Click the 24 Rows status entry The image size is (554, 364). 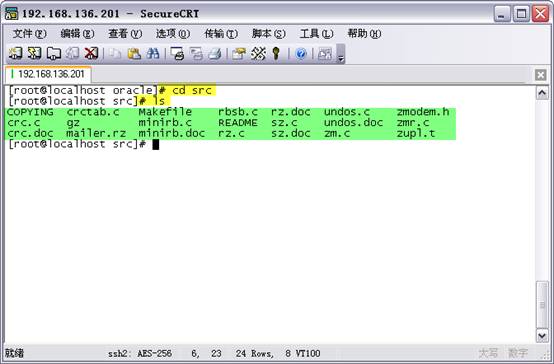[x=255, y=353]
